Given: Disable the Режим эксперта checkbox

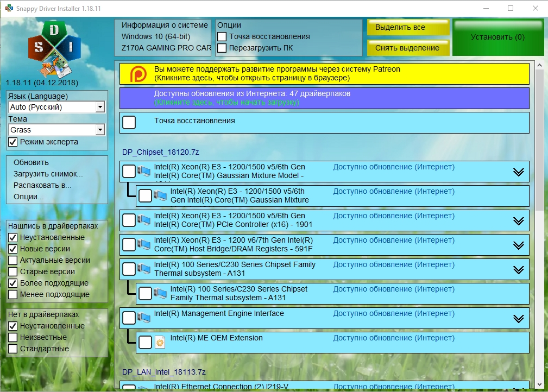Looking at the screenshot, I should click(13, 142).
